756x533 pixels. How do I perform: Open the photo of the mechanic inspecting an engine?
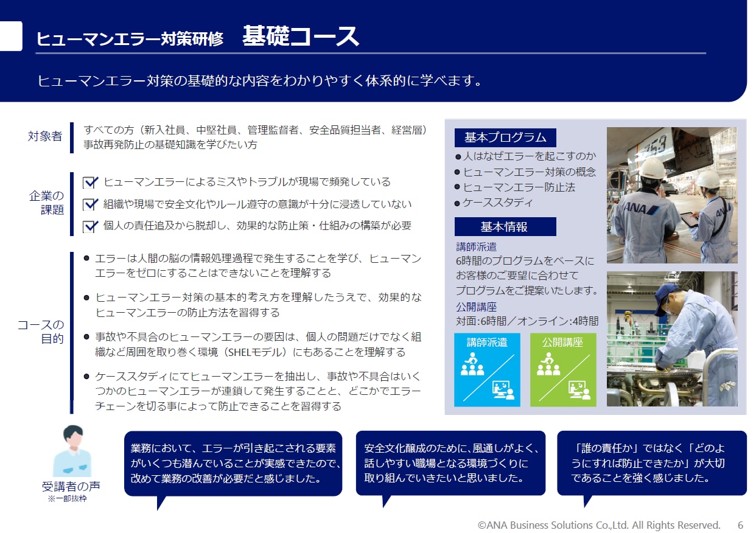click(671, 339)
